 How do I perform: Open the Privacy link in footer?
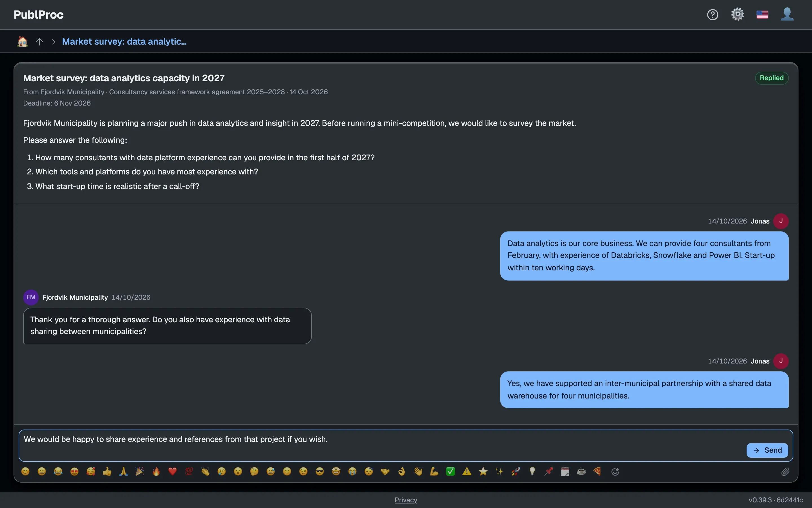[406, 500]
